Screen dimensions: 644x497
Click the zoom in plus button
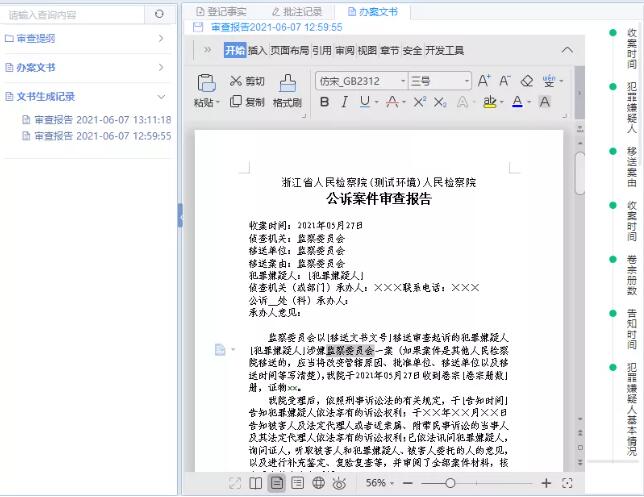pos(546,483)
